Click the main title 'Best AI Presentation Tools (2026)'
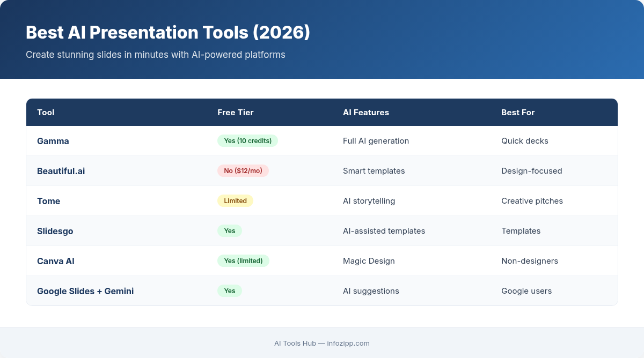This screenshot has height=358, width=644. (x=168, y=33)
